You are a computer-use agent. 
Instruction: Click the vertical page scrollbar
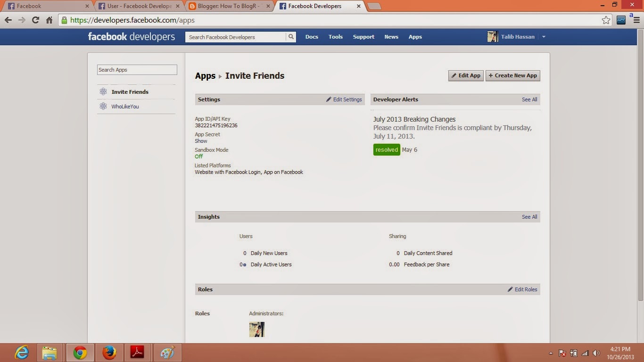pos(640,165)
